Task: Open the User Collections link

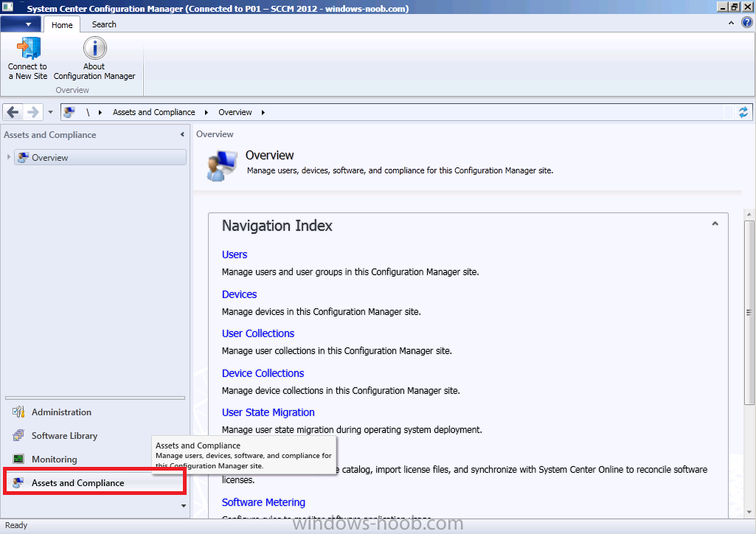Action: tap(258, 333)
